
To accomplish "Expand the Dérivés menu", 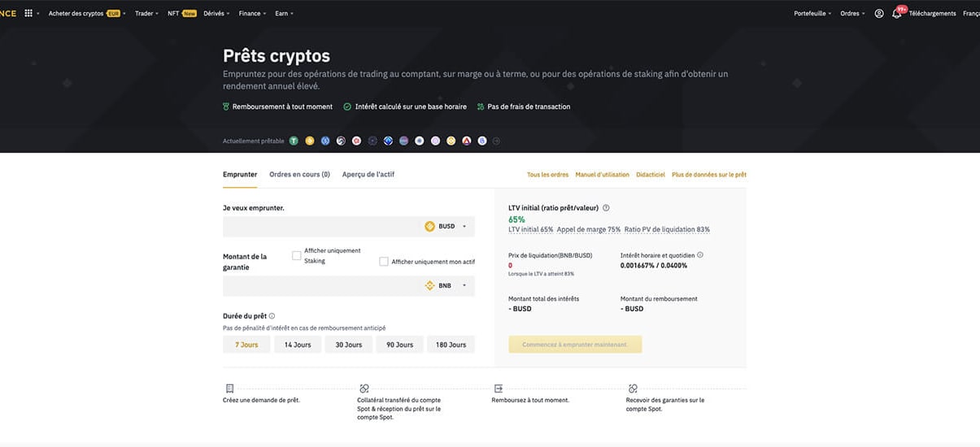I will point(216,13).
